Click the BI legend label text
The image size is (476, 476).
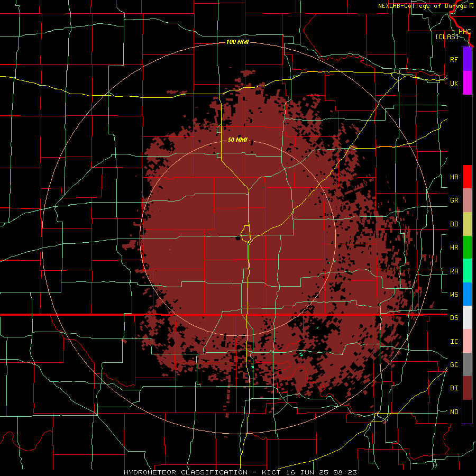454,388
